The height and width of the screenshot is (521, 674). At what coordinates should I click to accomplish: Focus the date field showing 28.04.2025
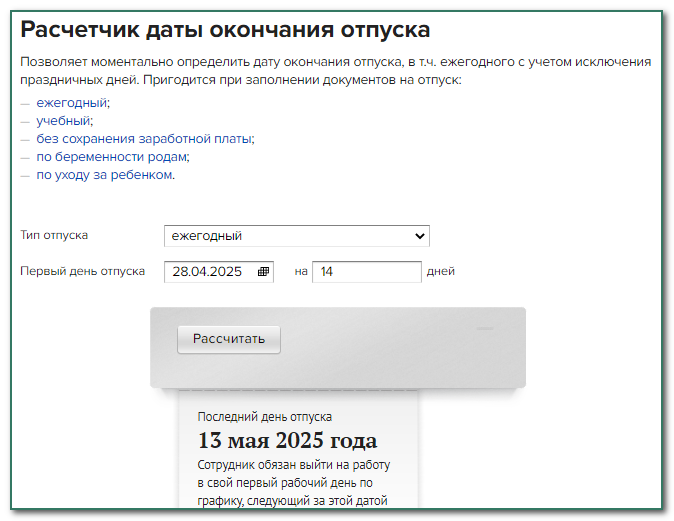208,271
